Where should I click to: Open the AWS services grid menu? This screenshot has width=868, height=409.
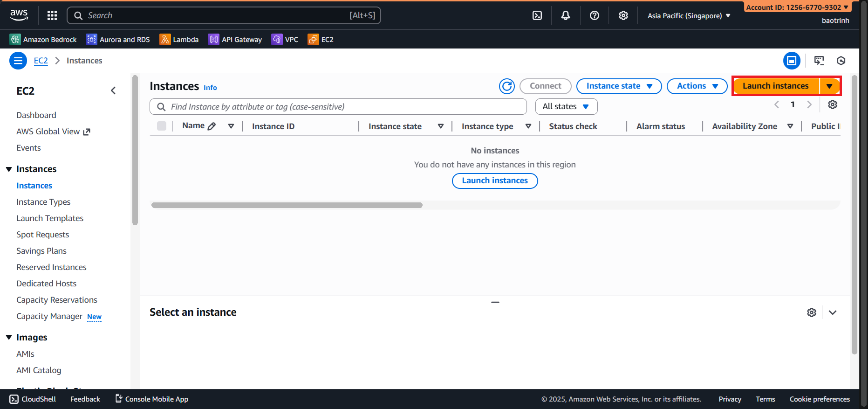(x=52, y=15)
